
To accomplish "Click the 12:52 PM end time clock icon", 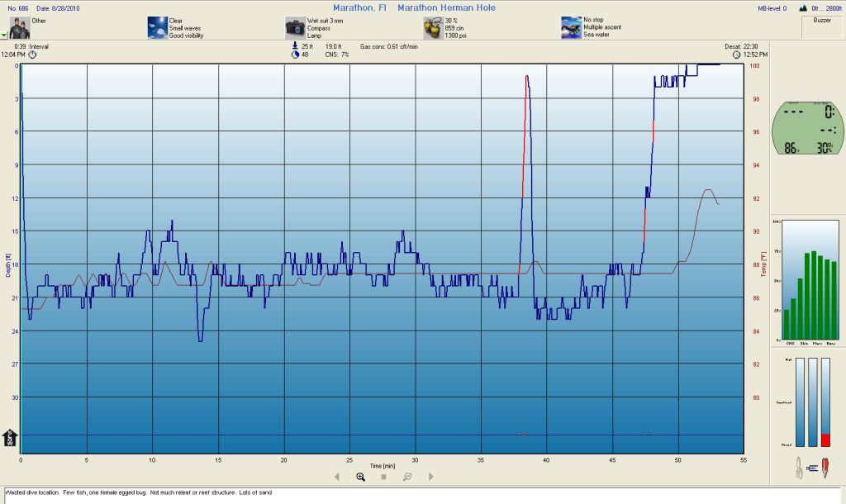I will [x=736, y=55].
